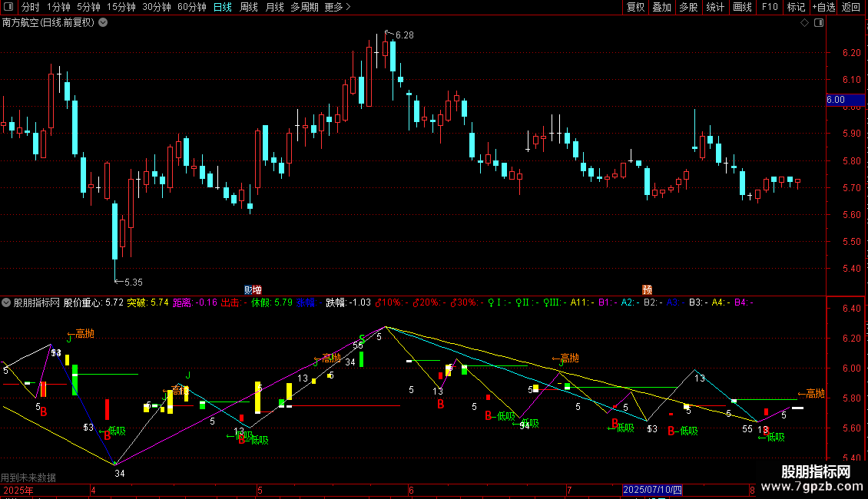Click the 6.00 current price label on axis
Viewport: 868px width, 499px height.
(845, 100)
